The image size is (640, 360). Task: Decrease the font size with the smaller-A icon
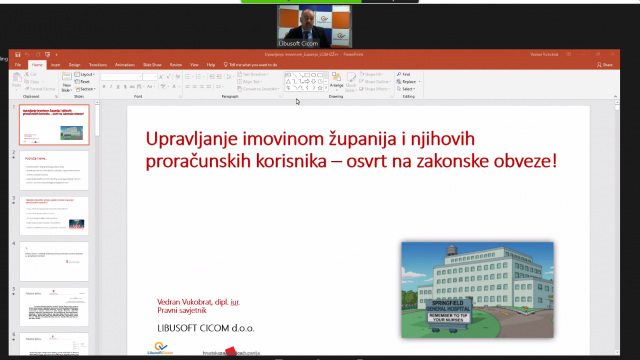point(168,77)
